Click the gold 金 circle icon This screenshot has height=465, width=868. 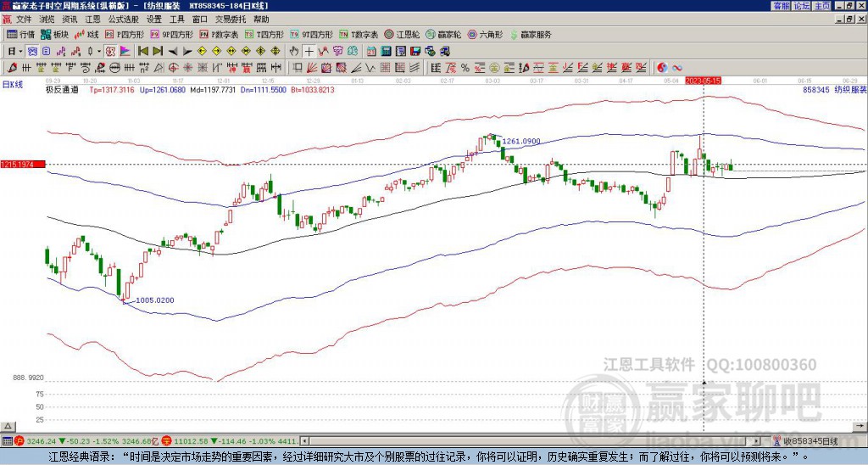click(494, 68)
